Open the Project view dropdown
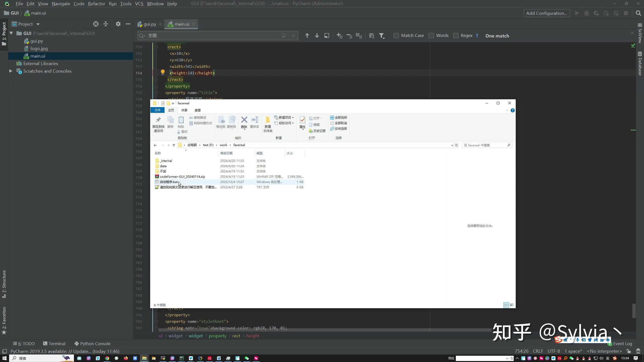Screen dimensions: 644x362 [x=38, y=24]
